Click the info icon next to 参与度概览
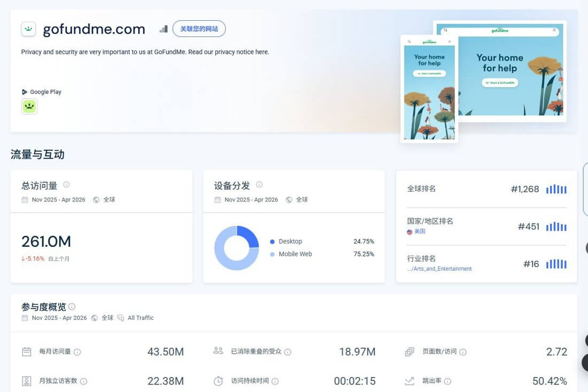This screenshot has width=588, height=392. coord(72,307)
